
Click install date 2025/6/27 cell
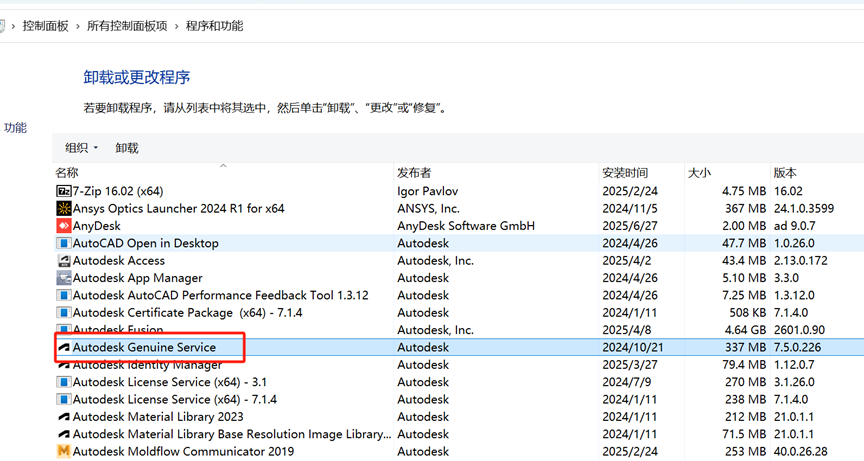pos(630,226)
